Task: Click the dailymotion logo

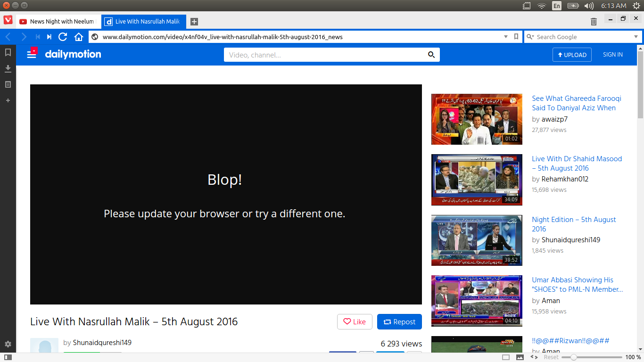Action: [x=73, y=54]
